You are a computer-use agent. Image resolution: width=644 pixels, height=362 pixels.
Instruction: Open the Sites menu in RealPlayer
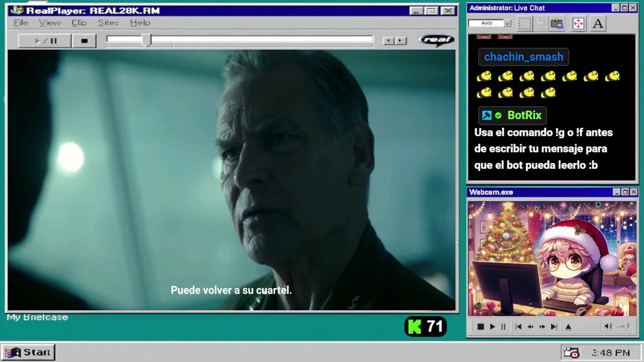point(108,23)
